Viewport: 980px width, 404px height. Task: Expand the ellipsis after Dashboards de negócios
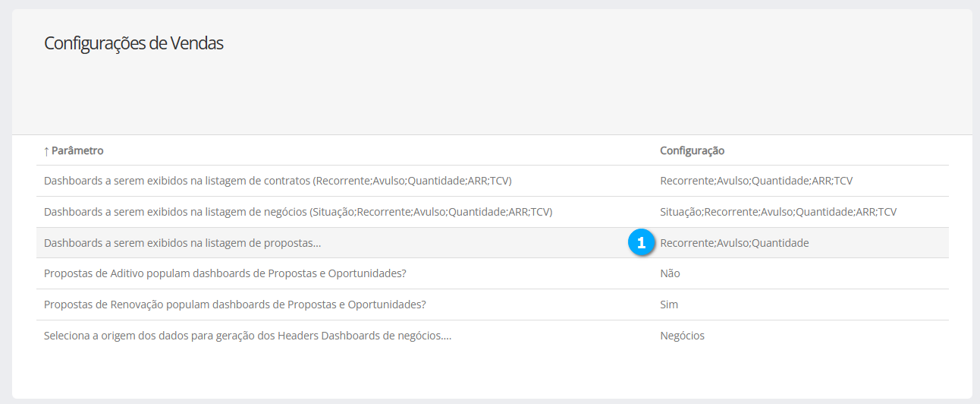pos(447,336)
